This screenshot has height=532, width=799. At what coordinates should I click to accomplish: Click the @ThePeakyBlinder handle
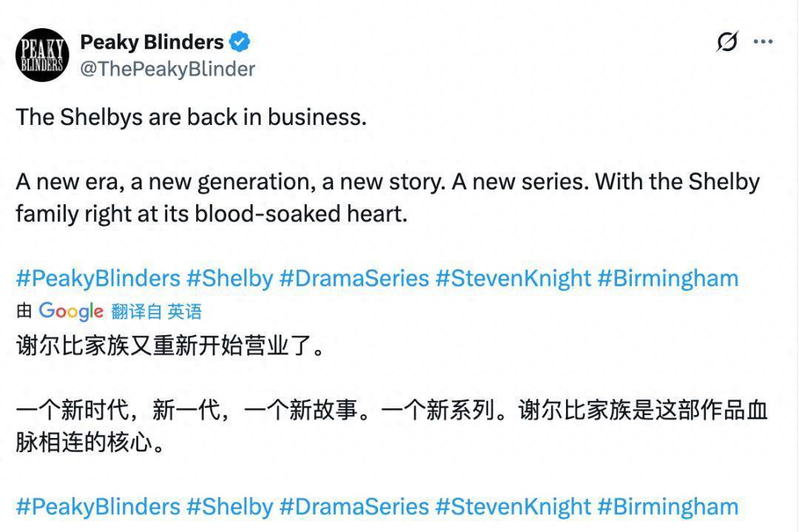tap(167, 69)
